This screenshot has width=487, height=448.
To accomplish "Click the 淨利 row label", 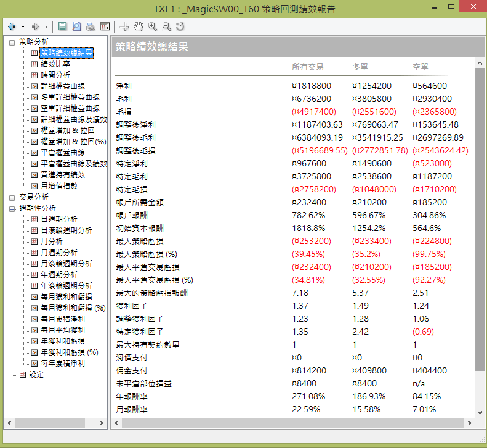I will (124, 86).
